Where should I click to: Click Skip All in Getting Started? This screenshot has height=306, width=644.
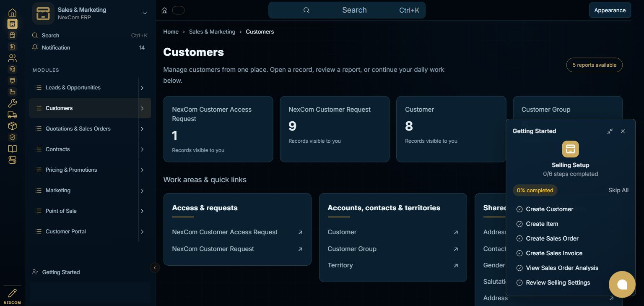click(618, 190)
